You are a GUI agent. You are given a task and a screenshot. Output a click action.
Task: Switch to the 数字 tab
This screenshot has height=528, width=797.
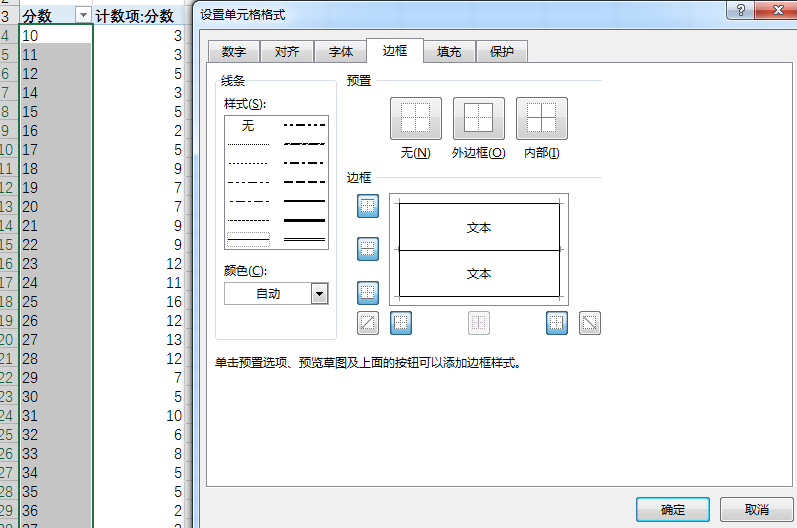click(234, 51)
